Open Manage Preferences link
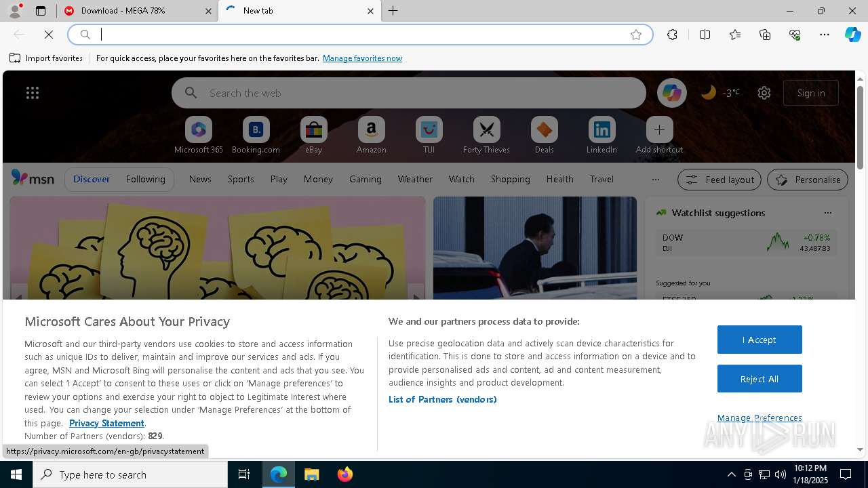868x488 pixels. 759,418
